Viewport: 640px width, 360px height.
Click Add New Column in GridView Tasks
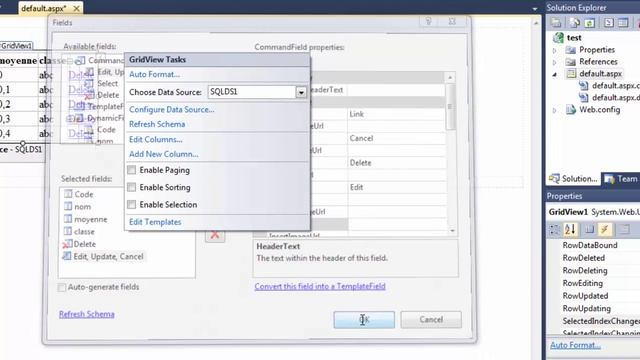(x=164, y=154)
